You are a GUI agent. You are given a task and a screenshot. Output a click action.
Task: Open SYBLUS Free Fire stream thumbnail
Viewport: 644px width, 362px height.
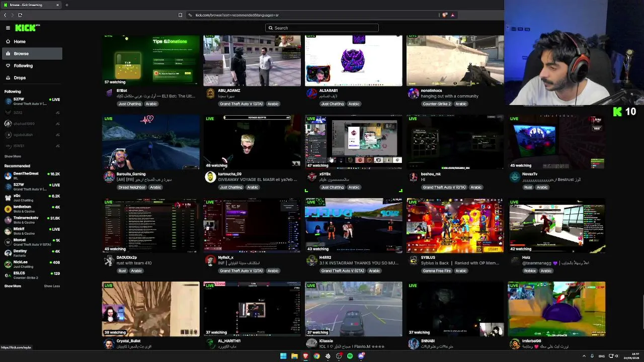click(455, 225)
